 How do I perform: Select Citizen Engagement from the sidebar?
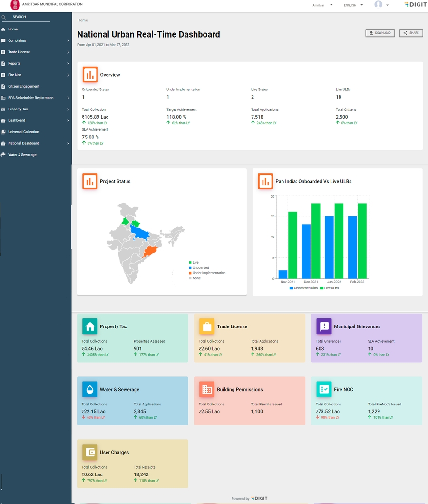pyautogui.click(x=24, y=87)
